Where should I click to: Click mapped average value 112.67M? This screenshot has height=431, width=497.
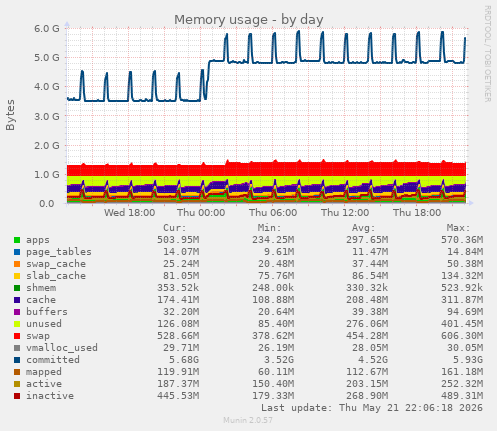tap(367, 372)
